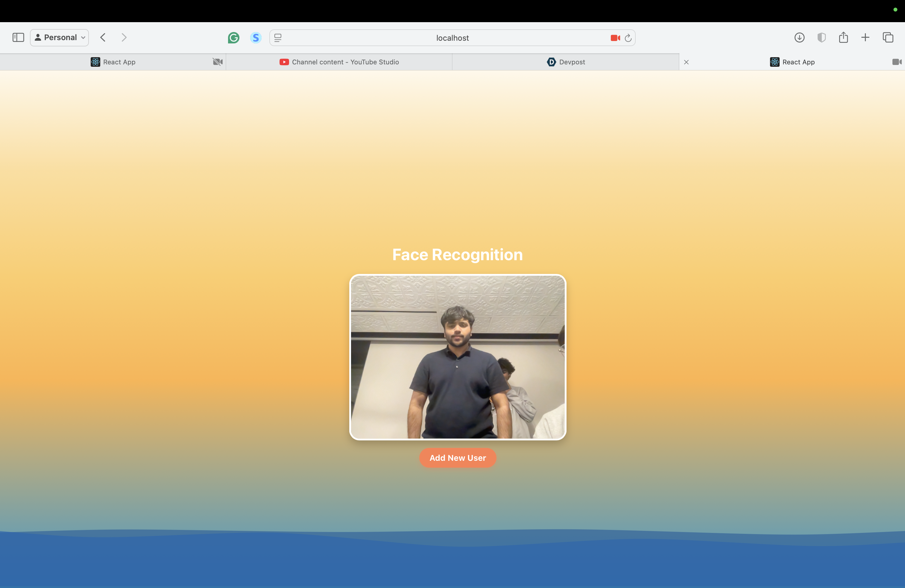Open the page reader menu icon

click(x=278, y=38)
